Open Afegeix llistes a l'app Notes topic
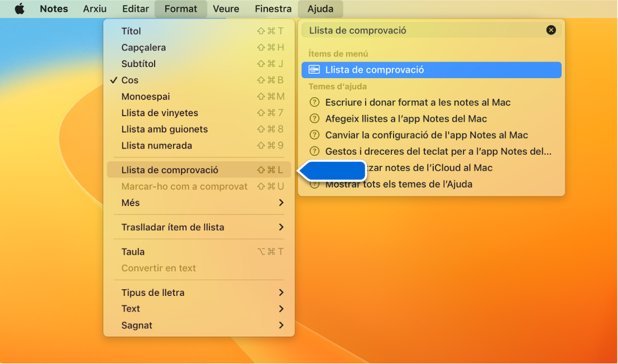Image resolution: width=618 pixels, height=364 pixels. 432,118
